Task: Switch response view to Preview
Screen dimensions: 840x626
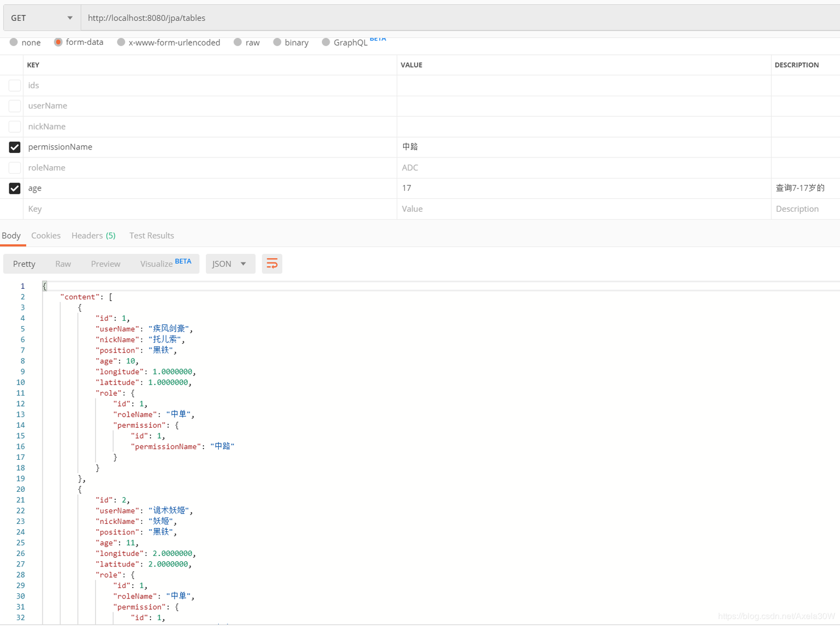Action: [106, 264]
